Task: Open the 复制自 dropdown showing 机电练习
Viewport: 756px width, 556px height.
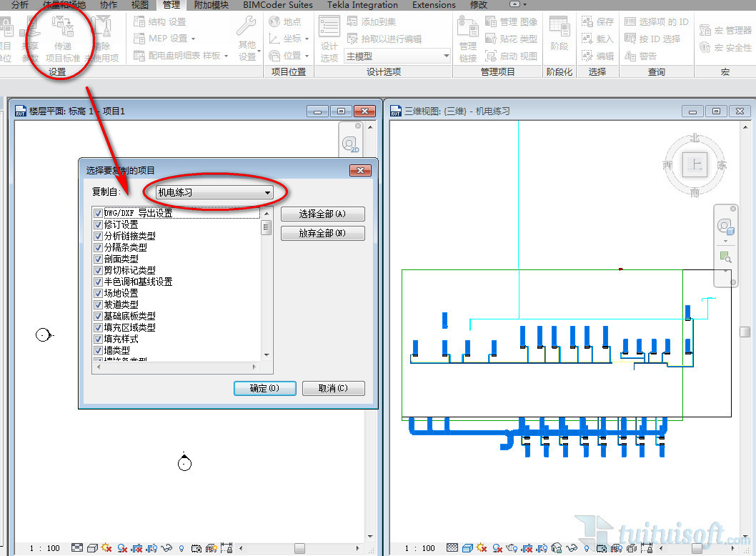Action: tap(214, 192)
